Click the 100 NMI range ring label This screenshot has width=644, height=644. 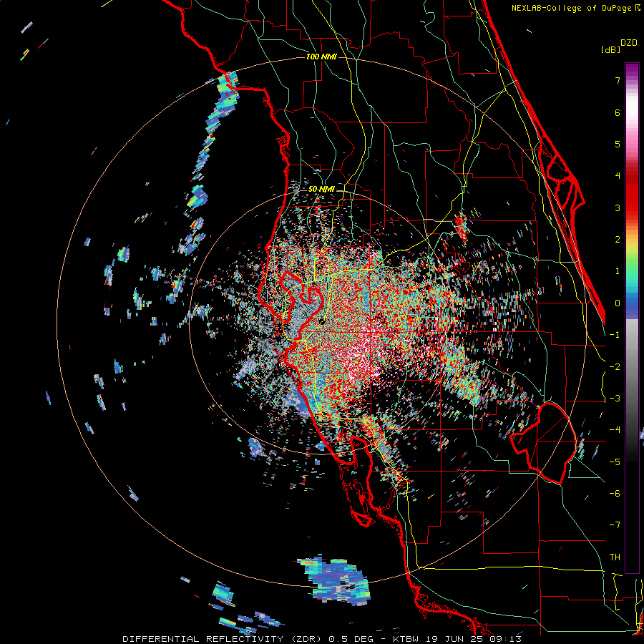tap(321, 57)
